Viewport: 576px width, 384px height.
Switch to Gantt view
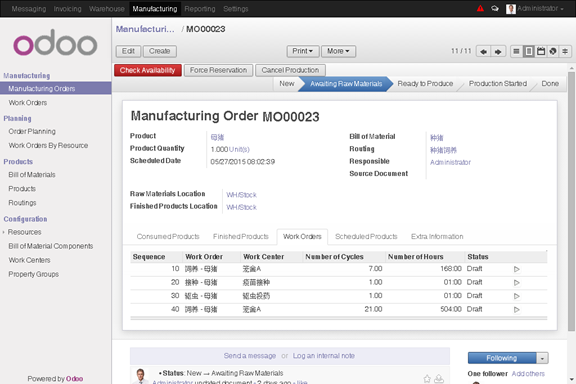(x=565, y=51)
